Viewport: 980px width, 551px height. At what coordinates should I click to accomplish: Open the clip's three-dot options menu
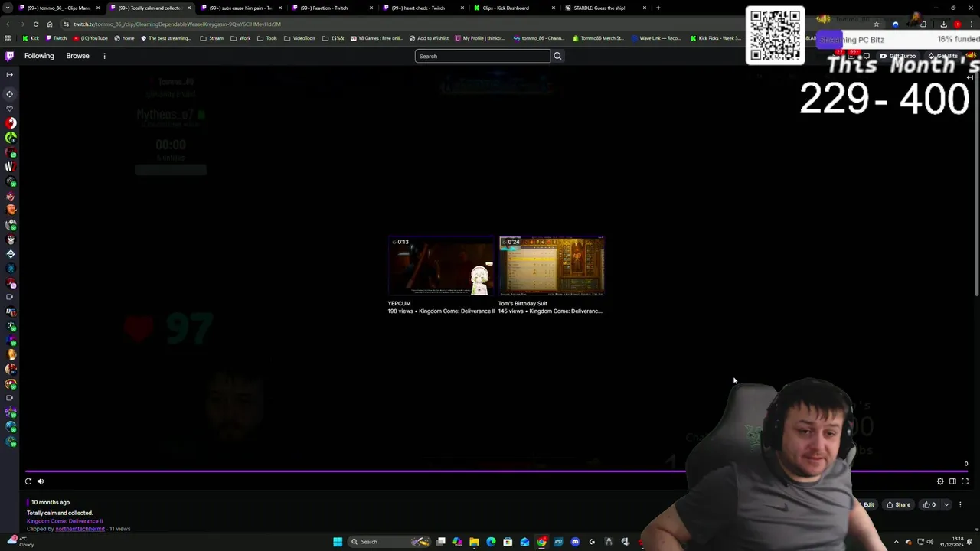960,504
